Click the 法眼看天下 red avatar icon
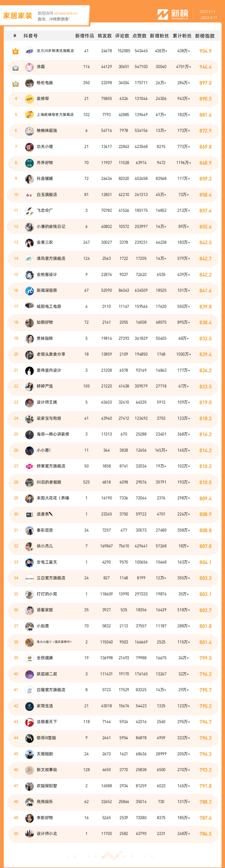This screenshot has width=225, height=868. (30, 722)
